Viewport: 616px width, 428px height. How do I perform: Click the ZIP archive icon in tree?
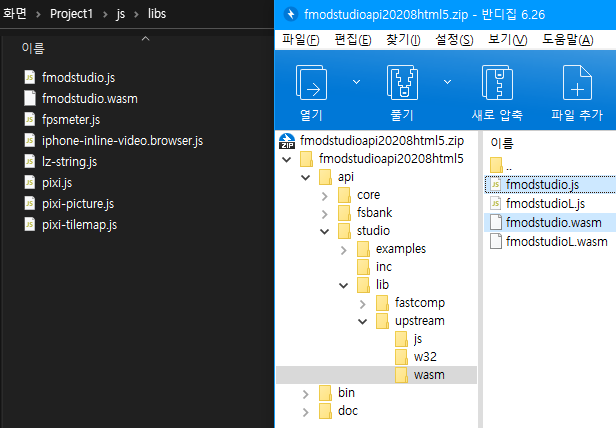click(287, 141)
